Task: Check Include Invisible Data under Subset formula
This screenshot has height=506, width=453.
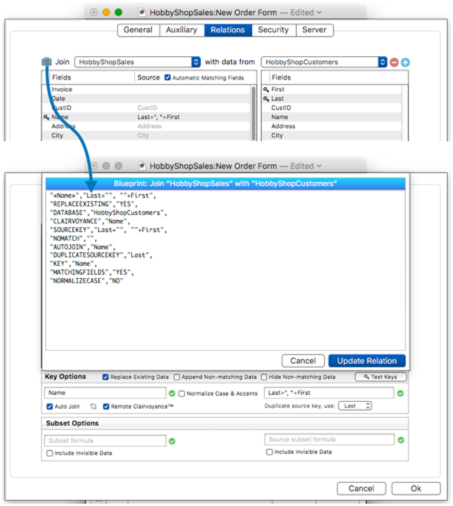Action: 50,453
